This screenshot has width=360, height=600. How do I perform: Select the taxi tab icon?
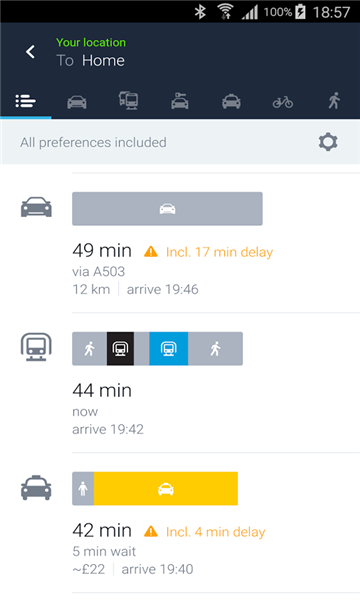tap(231, 101)
